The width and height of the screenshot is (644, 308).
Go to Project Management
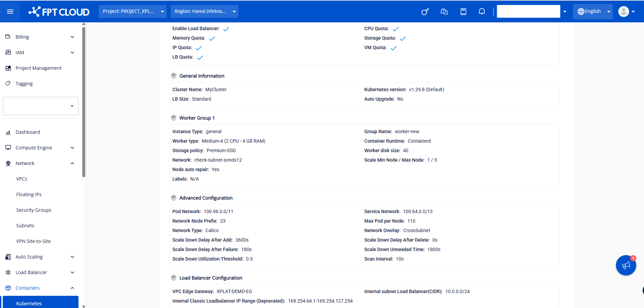click(x=39, y=68)
